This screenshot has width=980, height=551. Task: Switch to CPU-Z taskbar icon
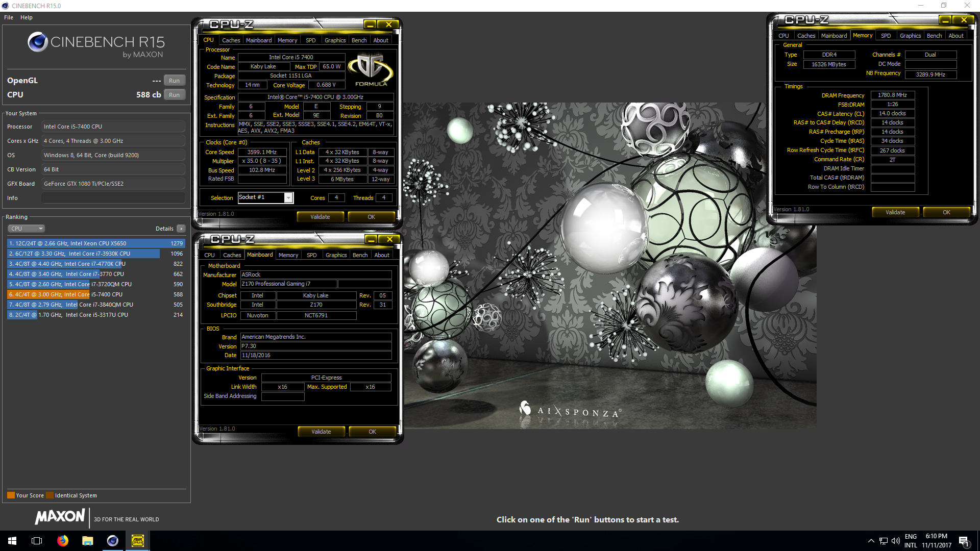[137, 541]
